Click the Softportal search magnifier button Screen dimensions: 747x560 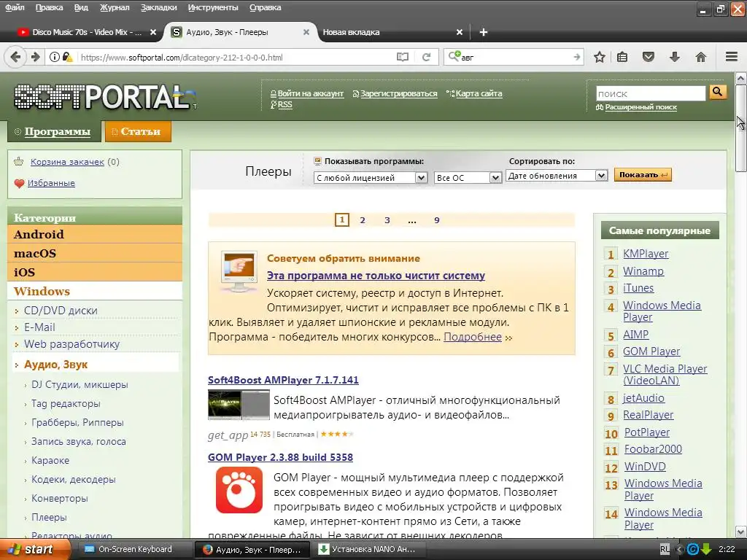pyautogui.click(x=718, y=92)
